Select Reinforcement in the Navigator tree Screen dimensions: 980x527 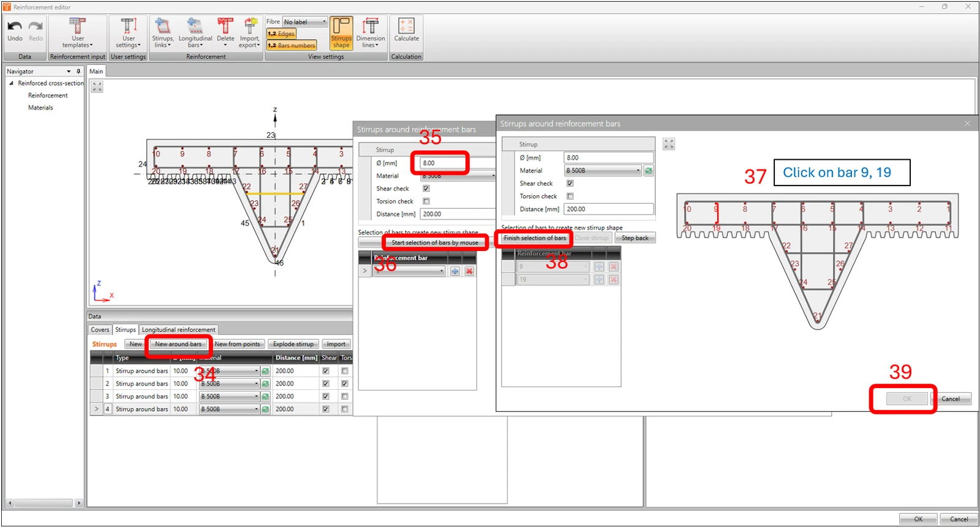[48, 95]
